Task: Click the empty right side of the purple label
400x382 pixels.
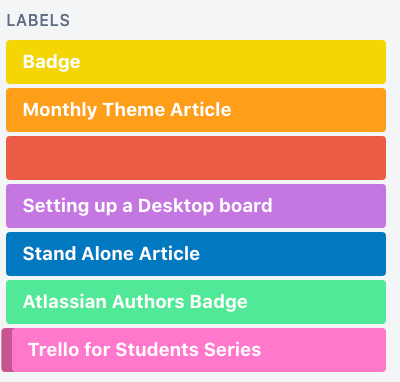Action: pyautogui.click(x=328, y=206)
